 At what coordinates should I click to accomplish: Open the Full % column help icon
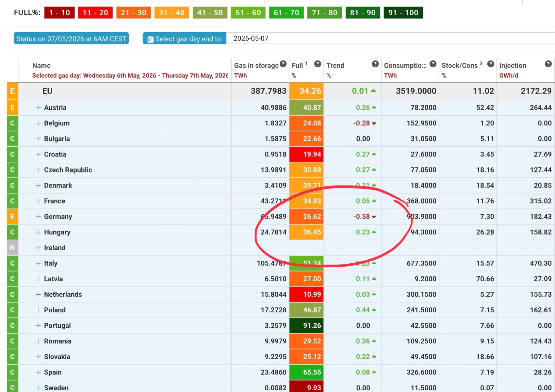[318, 64]
